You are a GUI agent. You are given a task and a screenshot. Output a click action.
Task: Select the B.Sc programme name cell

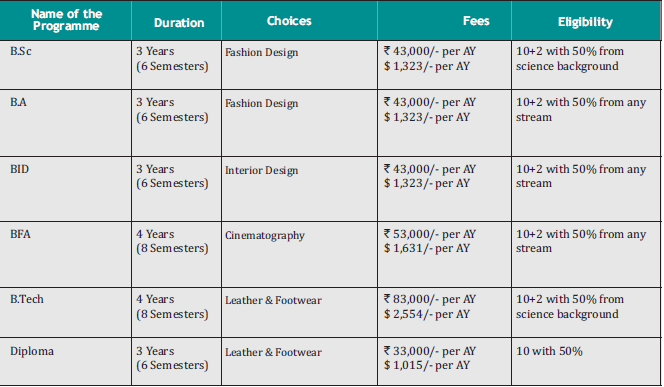pos(66,65)
